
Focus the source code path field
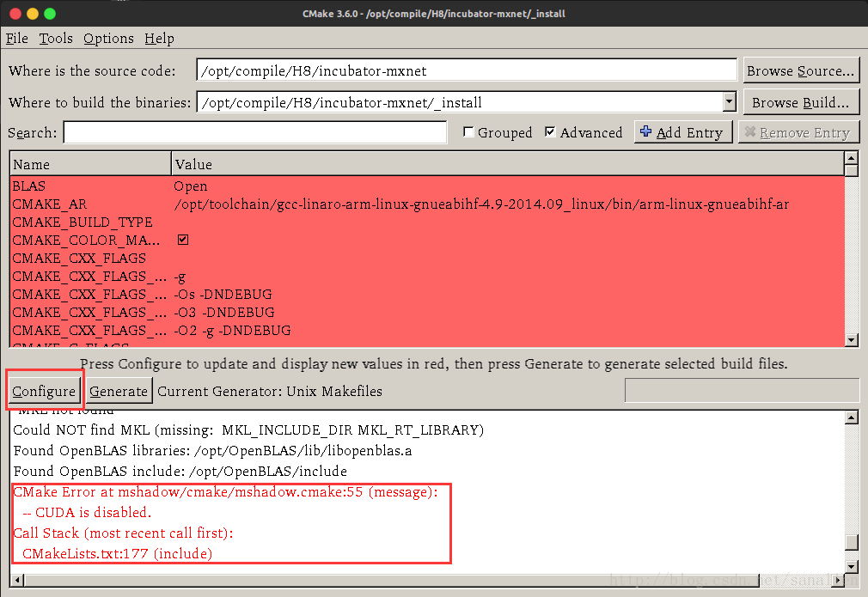click(466, 70)
